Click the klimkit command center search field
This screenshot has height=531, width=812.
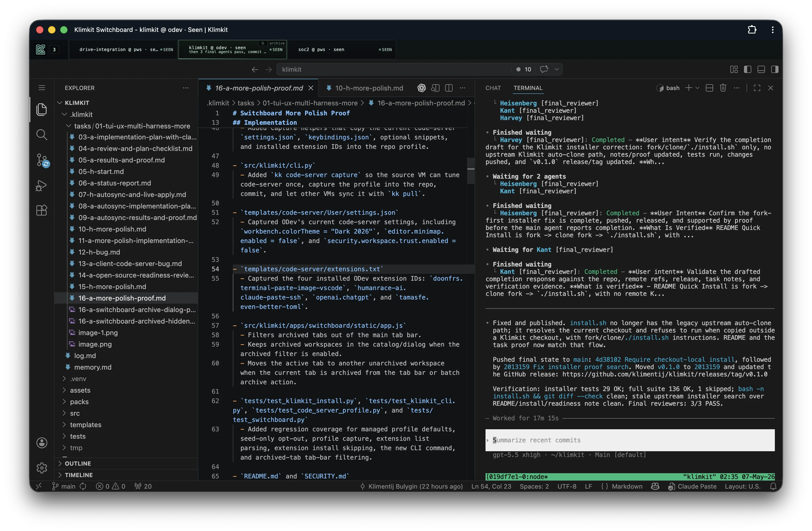tap(394, 70)
